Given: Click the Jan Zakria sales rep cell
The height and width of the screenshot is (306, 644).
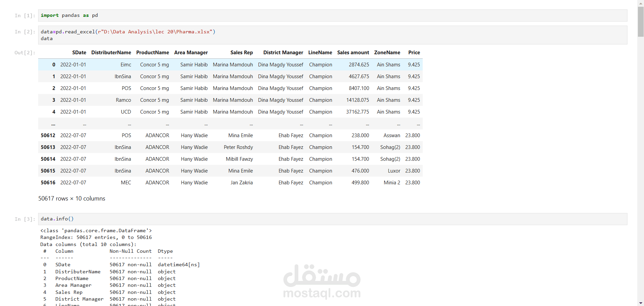Looking at the screenshot, I should 242,183.
